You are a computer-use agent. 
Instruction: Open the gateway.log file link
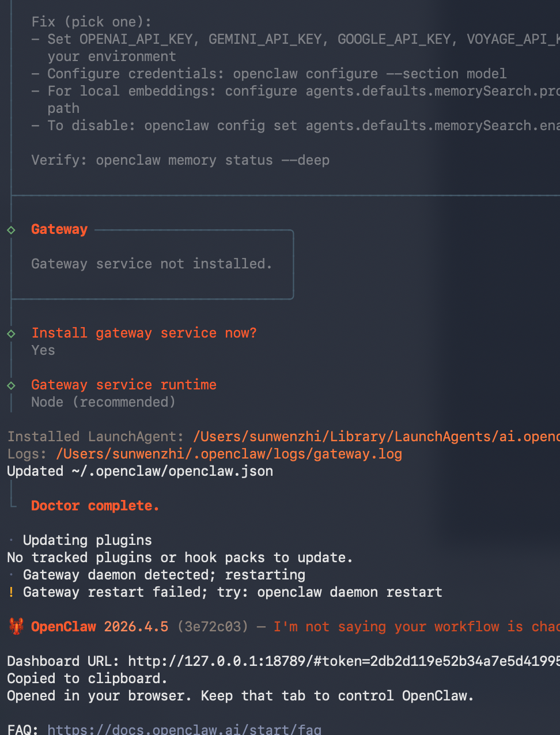[x=229, y=454]
